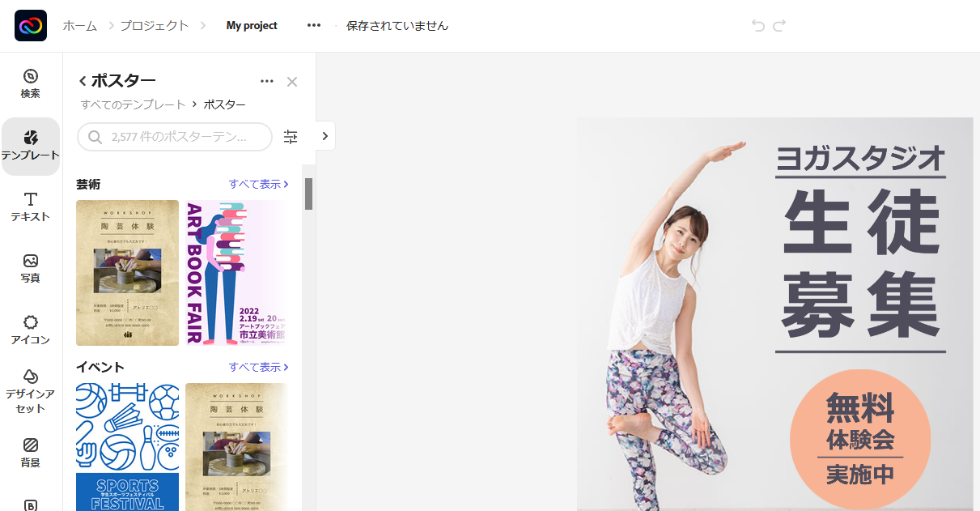Go to ホーム in the breadcrumb
The image size is (980, 511).
pos(80,25)
